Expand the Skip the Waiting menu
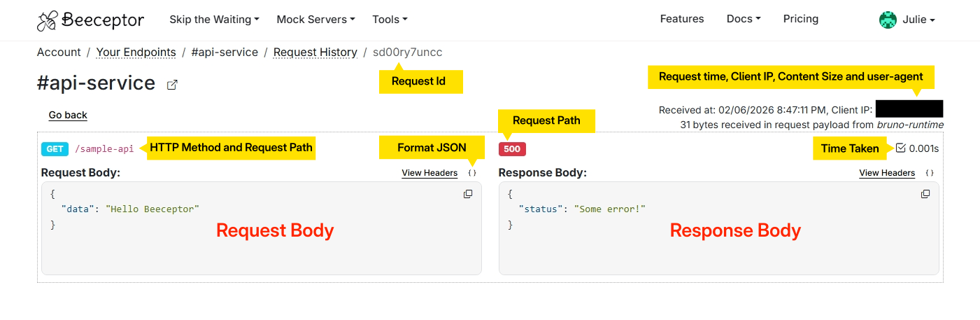The image size is (980, 320). 214,20
